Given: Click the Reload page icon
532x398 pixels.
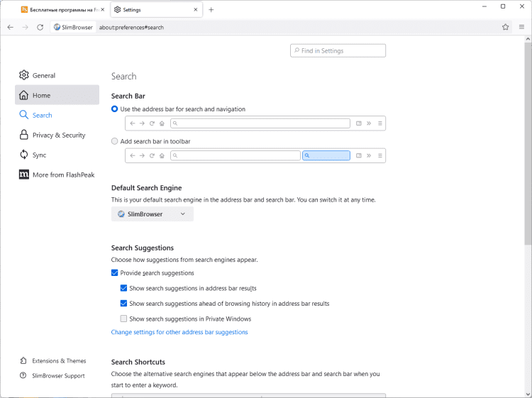Looking at the screenshot, I should coord(40,27).
